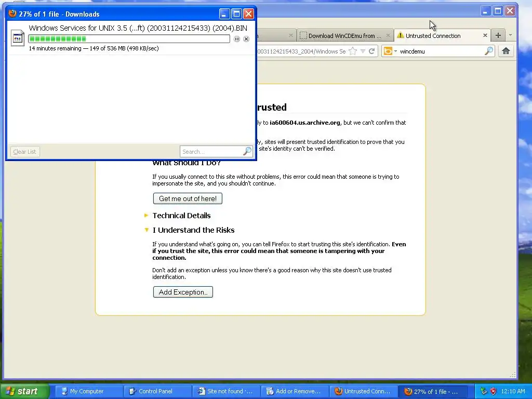The width and height of the screenshot is (532, 399).
Task: Close the Firefox browser window
Action: tap(510, 11)
